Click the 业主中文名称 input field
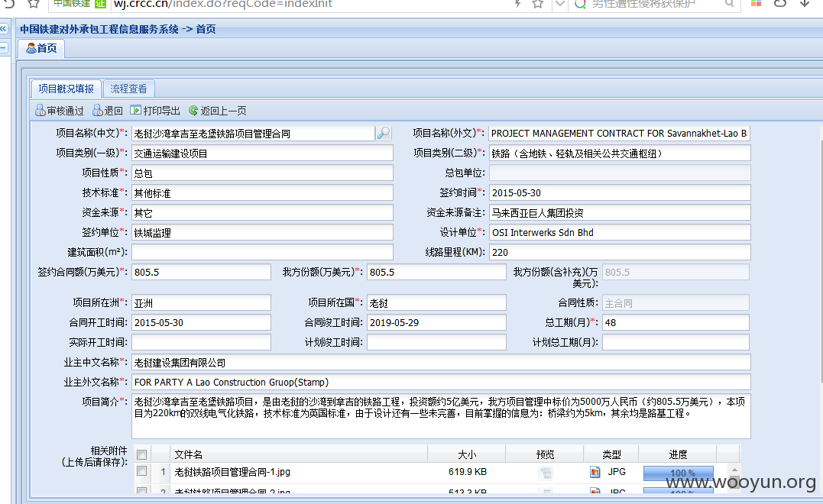823x504 pixels. [441, 363]
